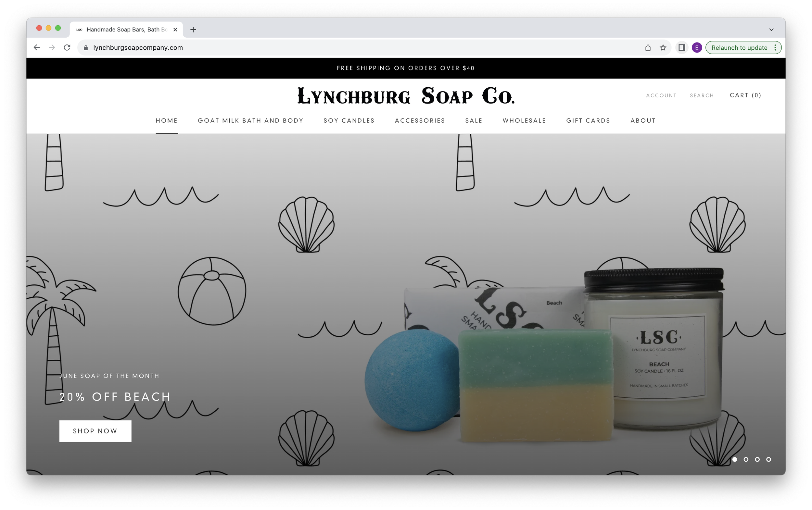Go to the Sale page
Screen dimensions: 812x510
click(474, 121)
